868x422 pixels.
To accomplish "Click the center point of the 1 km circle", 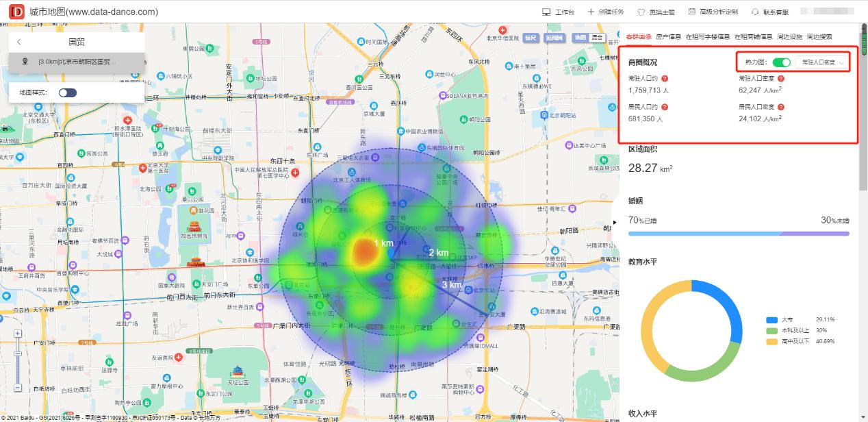I will (x=391, y=253).
